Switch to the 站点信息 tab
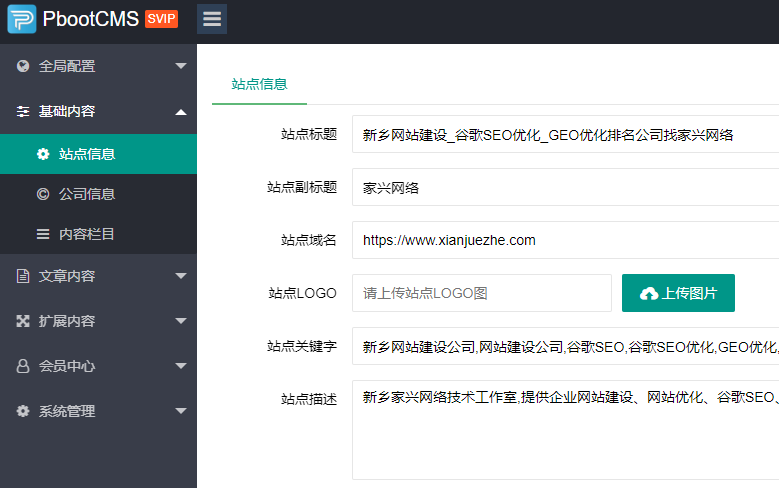 (259, 84)
